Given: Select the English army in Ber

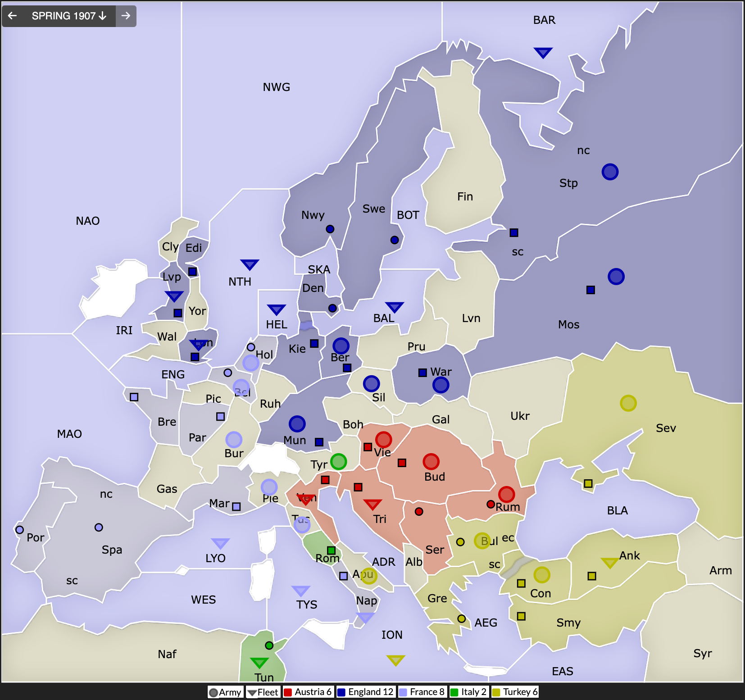Looking at the screenshot, I should (341, 346).
